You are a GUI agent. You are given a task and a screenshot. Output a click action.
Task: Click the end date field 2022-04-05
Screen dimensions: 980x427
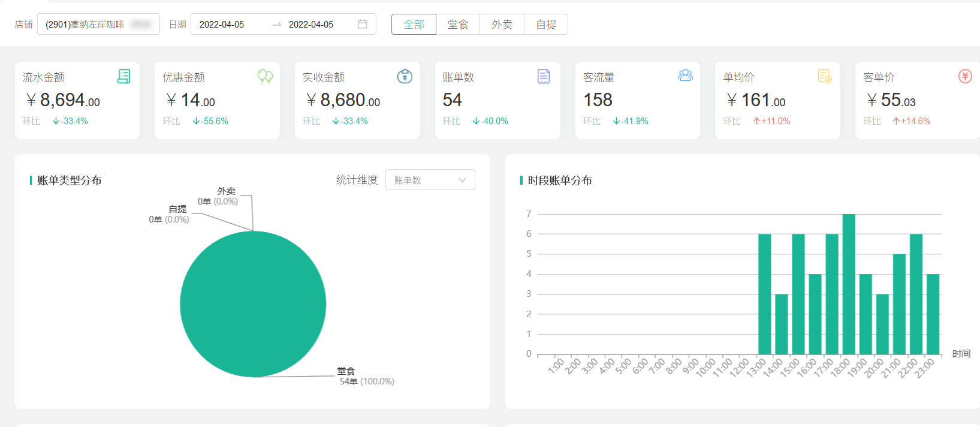(311, 25)
